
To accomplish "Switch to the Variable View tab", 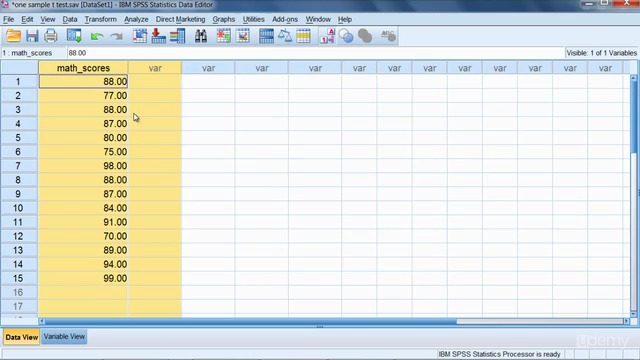I will [64, 337].
